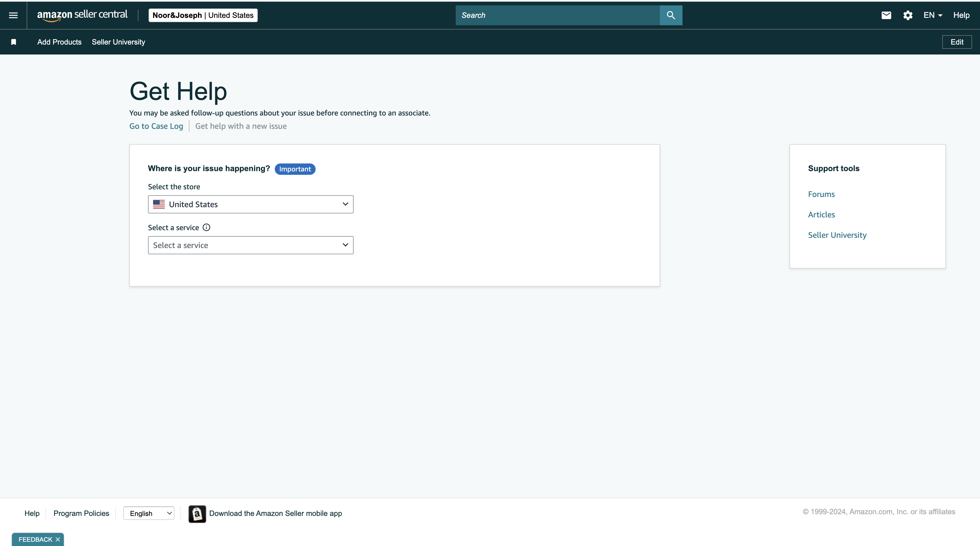Switch account via Noor&Joseph | United States button

coord(203,15)
